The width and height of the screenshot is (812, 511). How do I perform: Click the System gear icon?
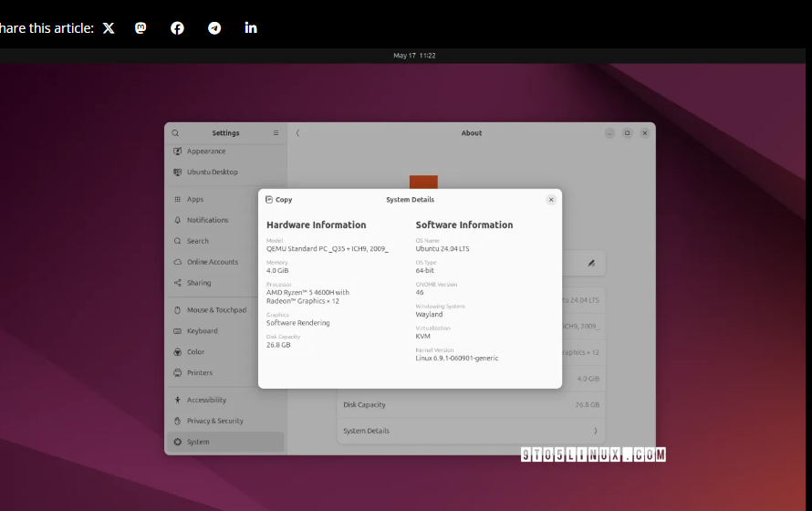click(x=178, y=442)
